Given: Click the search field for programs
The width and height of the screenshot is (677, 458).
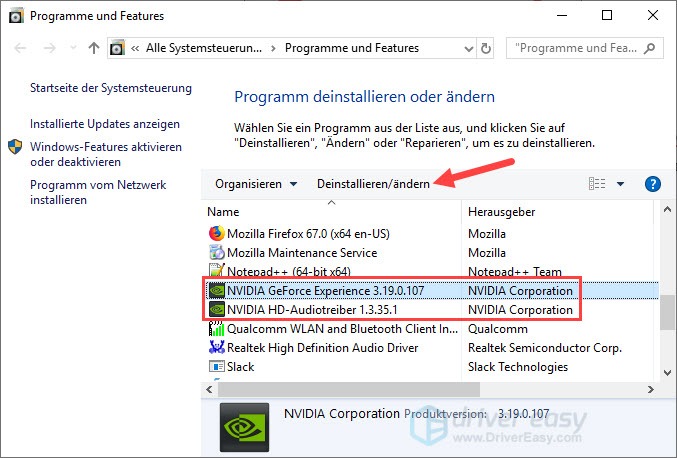Looking at the screenshot, I should [585, 48].
